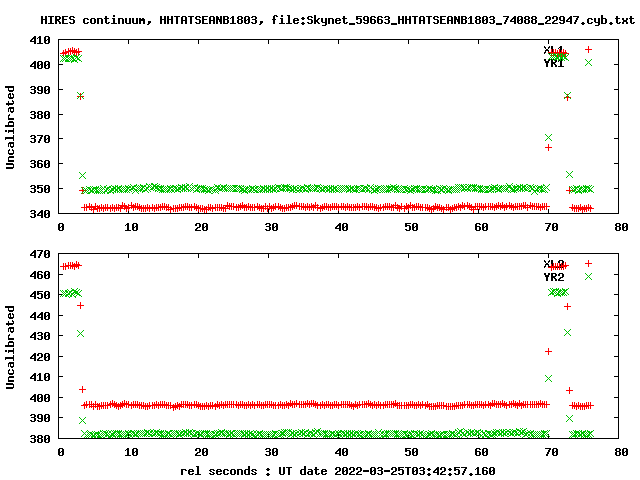Click the green YR2 point near 409 in bottom plot
Image resolution: width=640 pixels, height=480 pixels.
pos(549,379)
